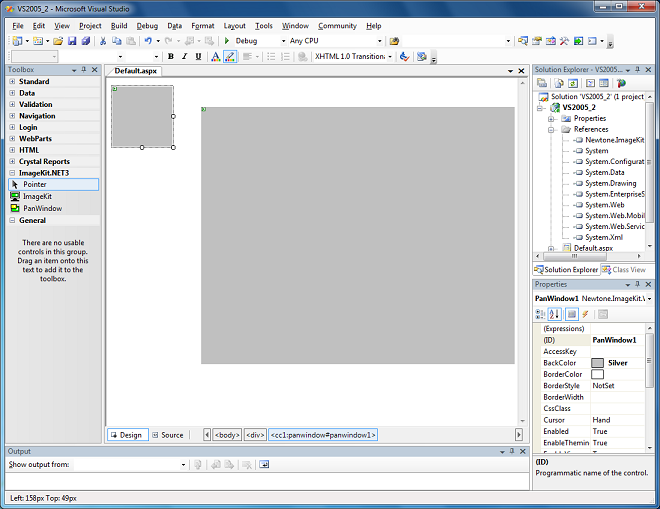Click the Background Color highlighter icon

pos(230,56)
